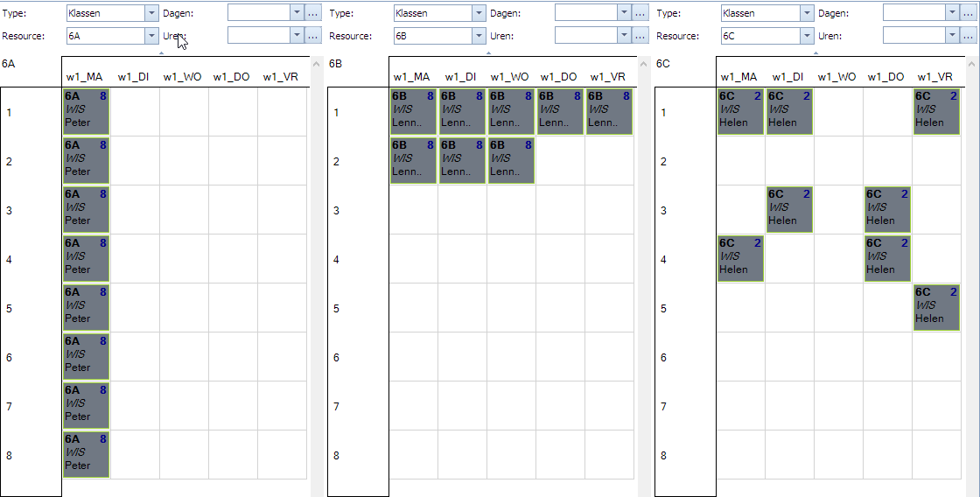Click the scroll-up arrow of the 6C timetable

[971, 64]
